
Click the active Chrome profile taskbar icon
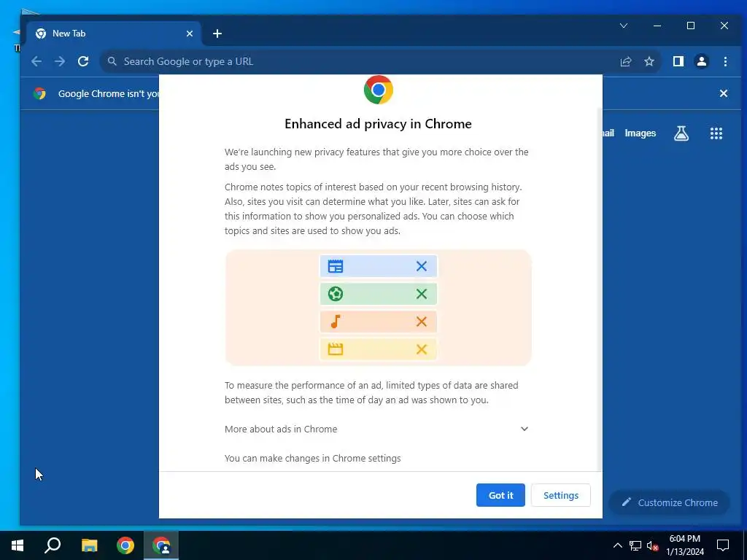[161, 545]
